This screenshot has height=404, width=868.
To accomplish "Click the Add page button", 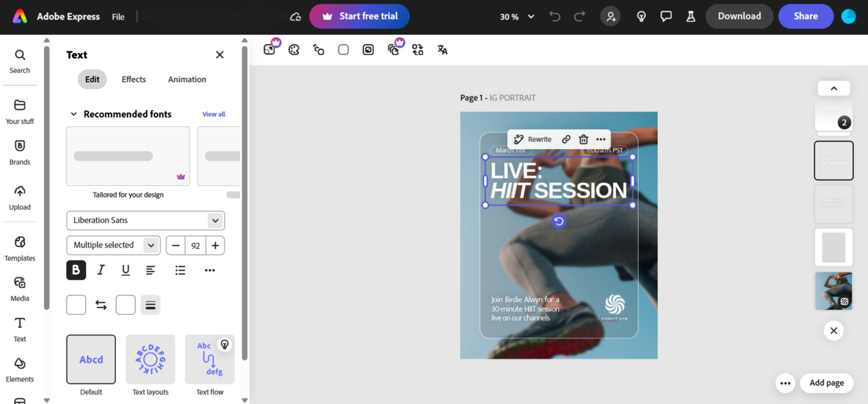I will (x=827, y=383).
